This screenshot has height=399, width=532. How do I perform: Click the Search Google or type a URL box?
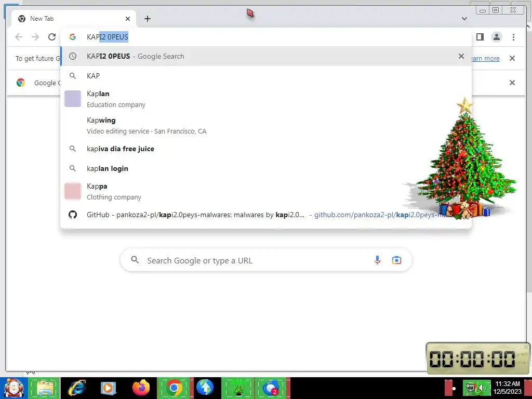[x=266, y=260]
